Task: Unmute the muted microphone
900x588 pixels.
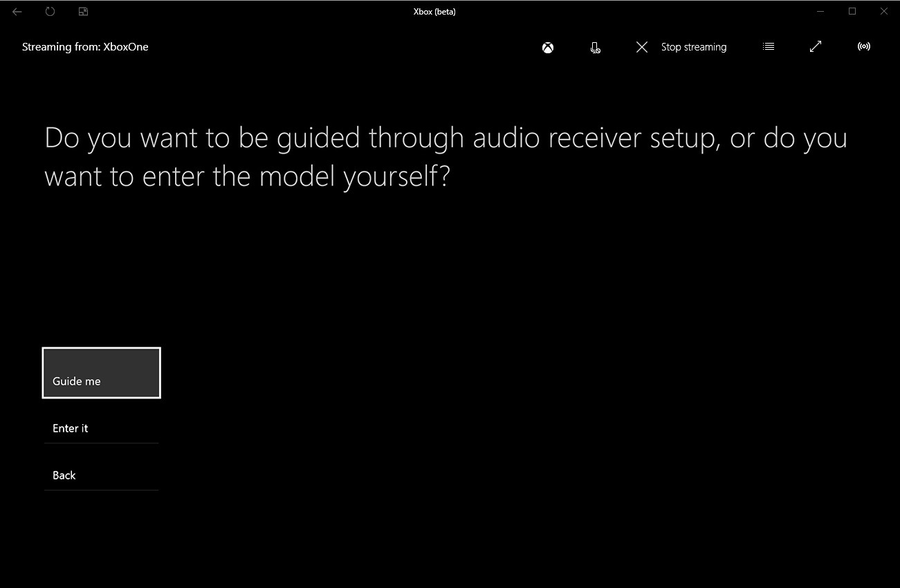Action: pos(595,47)
